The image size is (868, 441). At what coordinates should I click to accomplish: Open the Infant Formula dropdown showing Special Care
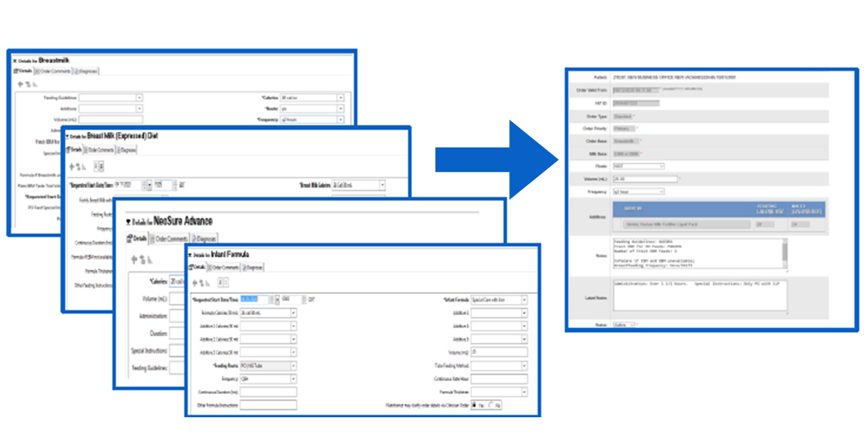pyautogui.click(x=524, y=300)
